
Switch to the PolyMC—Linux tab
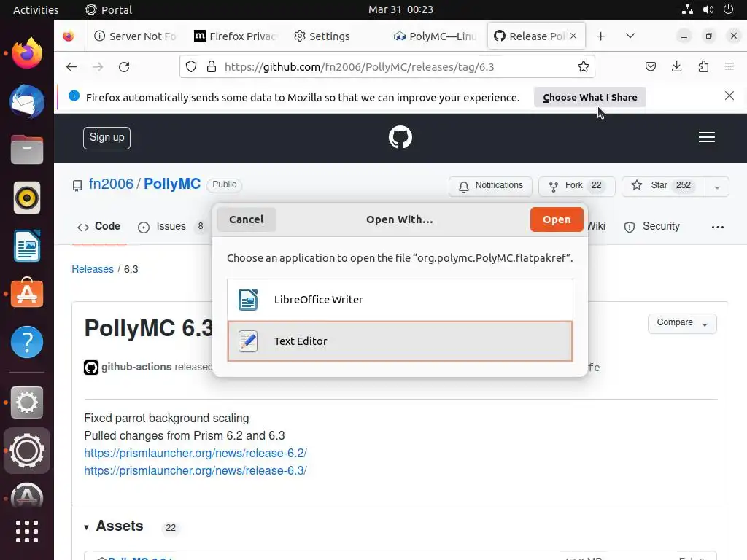point(435,36)
